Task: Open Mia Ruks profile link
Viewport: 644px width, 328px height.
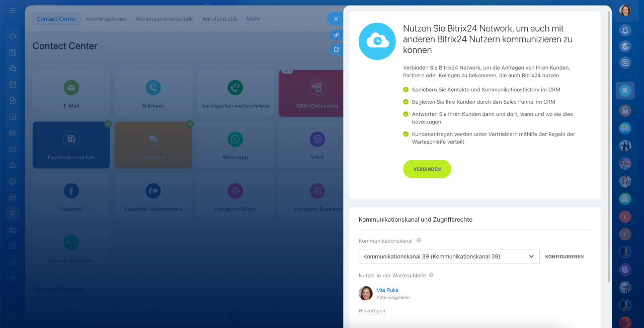Action: point(387,290)
